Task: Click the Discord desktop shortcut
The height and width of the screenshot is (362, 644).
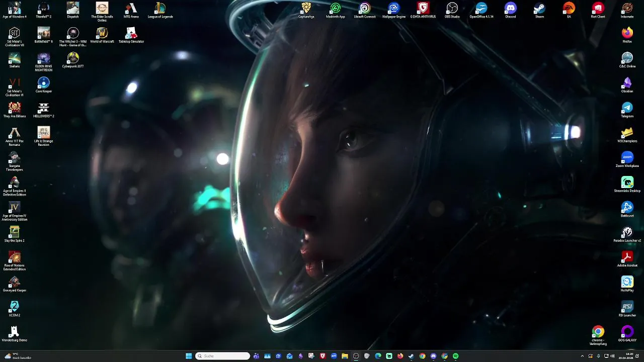Action: pos(511,10)
